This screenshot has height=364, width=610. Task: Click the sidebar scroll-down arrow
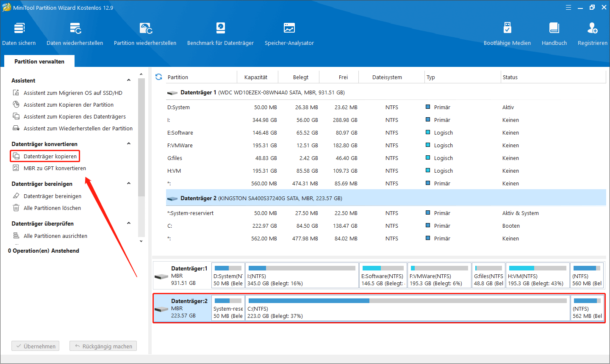point(141,241)
